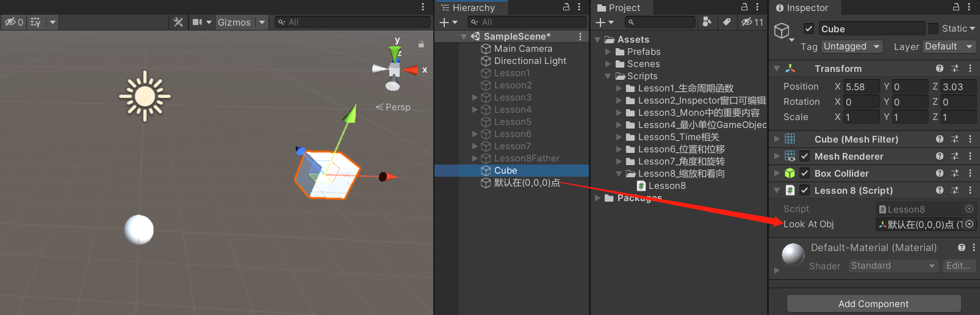Open Transform presets icon
The width and height of the screenshot is (980, 315).
(955, 68)
